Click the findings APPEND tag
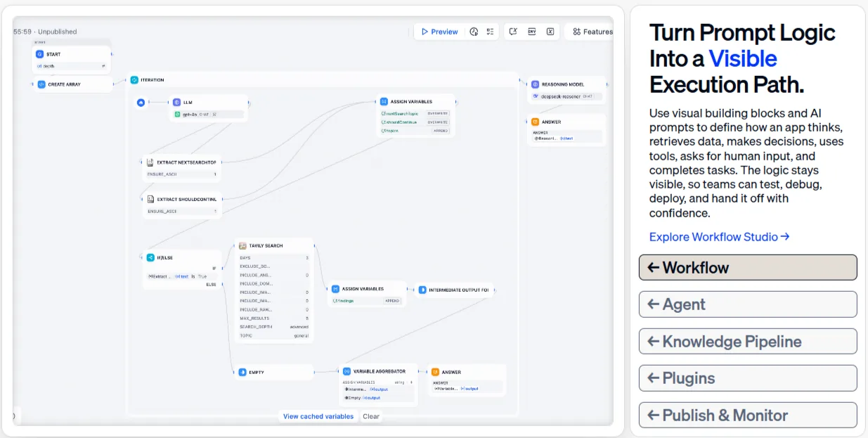The height and width of the screenshot is (438, 868). tap(391, 301)
